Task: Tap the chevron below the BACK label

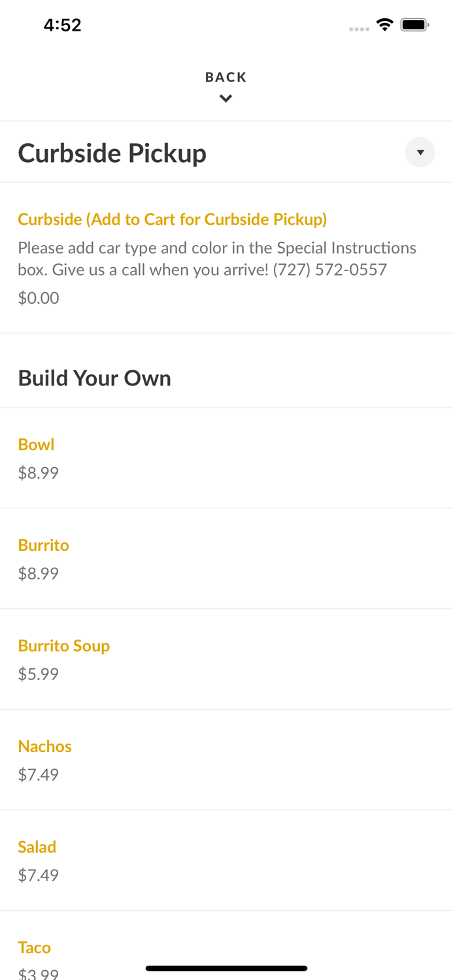Action: coord(226,98)
